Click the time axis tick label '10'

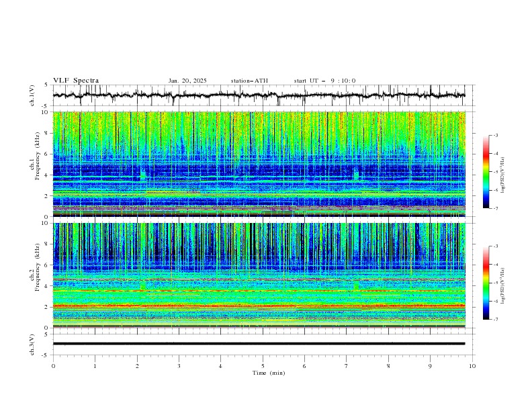point(472,366)
